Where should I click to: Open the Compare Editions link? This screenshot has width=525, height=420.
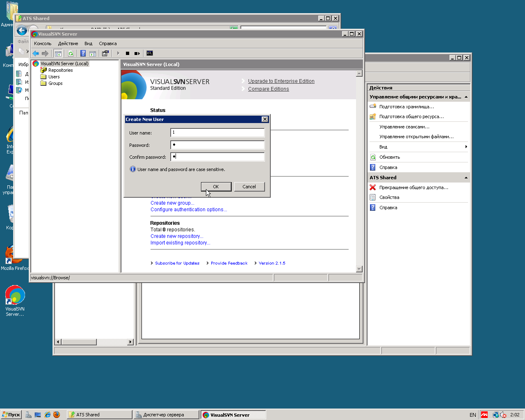[x=269, y=89]
